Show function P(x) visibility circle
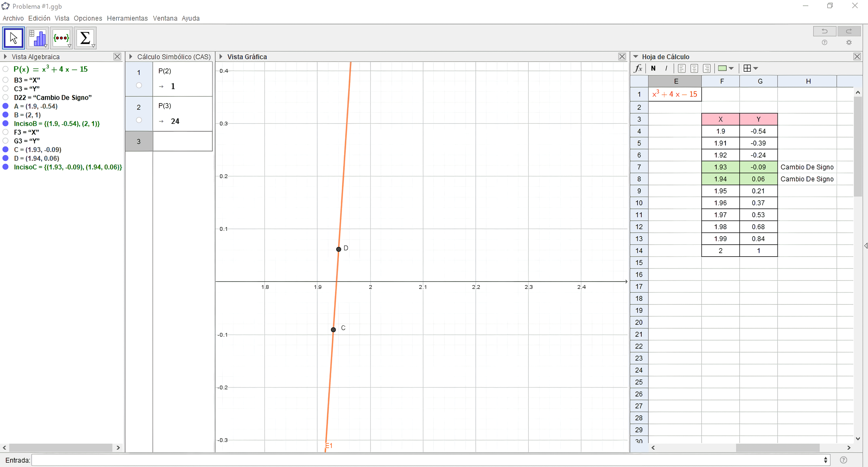Viewport: 868px width, 467px height. click(5, 69)
